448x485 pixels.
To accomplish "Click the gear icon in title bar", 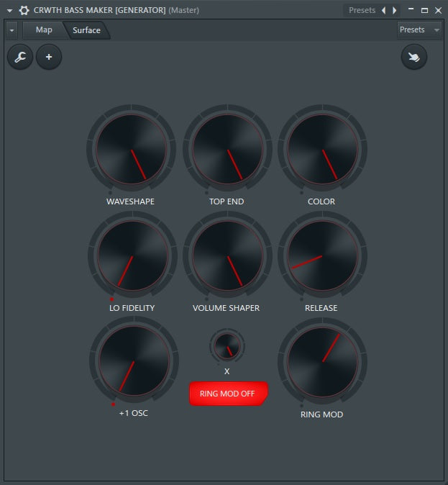I will click(x=24, y=10).
